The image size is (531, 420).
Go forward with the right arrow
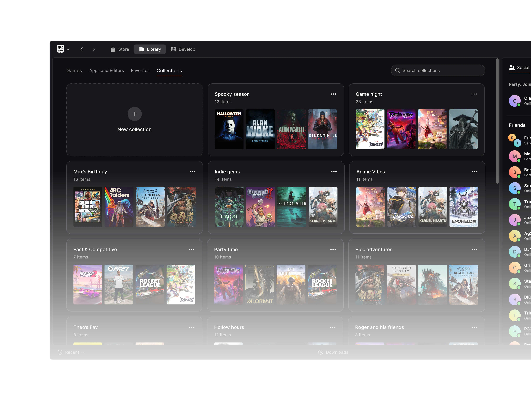94,49
